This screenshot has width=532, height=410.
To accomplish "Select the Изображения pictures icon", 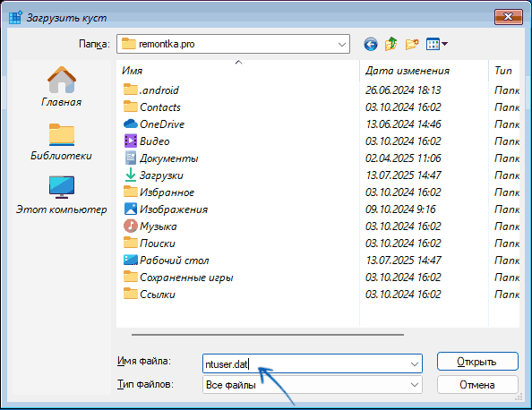I will (131, 209).
